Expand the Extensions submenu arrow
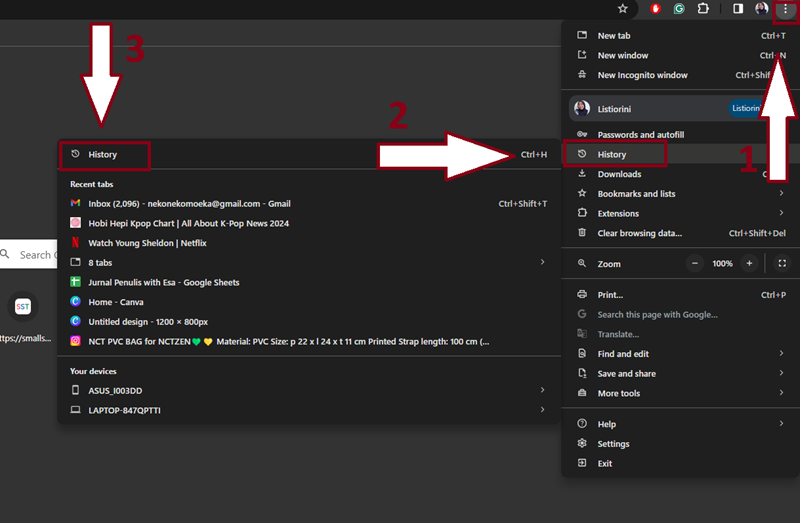This screenshot has width=800, height=523. coord(781,213)
